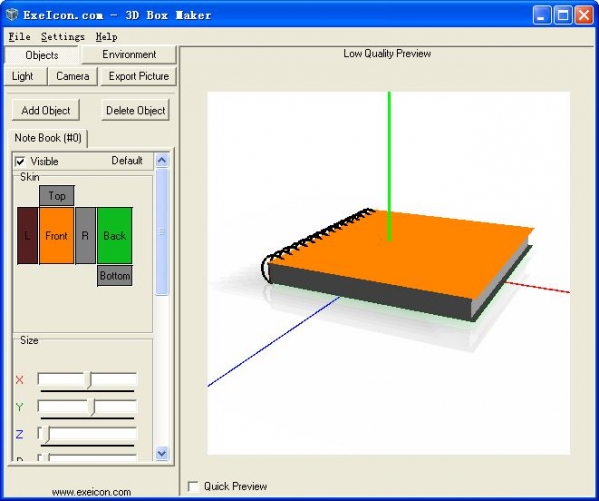Select the Bottom skin face
Screen dimensions: 599x501
tap(115, 276)
